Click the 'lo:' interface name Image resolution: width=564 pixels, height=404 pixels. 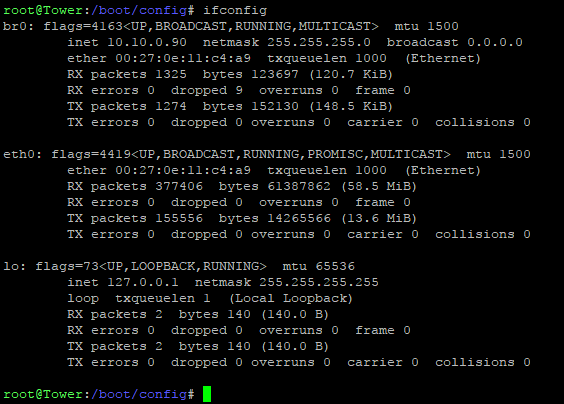[x=14, y=267]
